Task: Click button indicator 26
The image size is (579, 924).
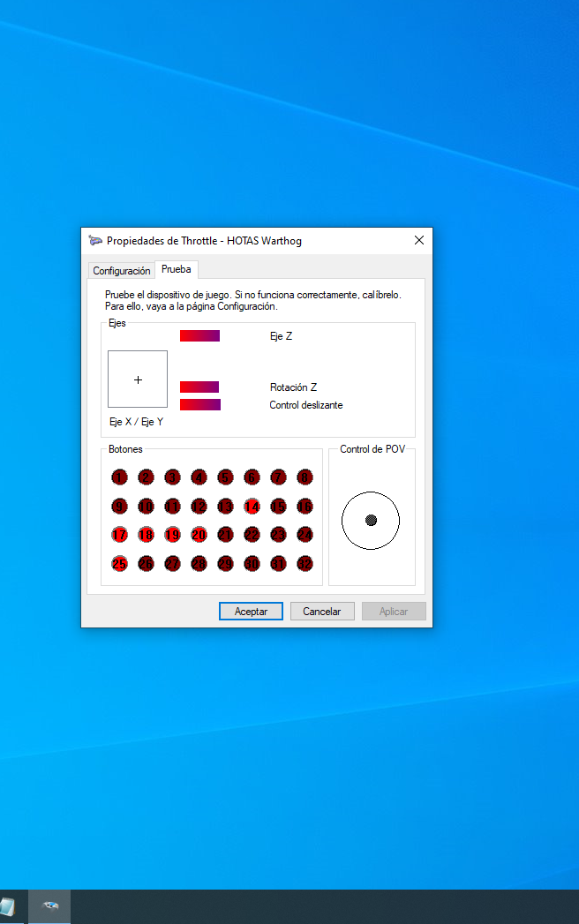Action: pos(147,564)
